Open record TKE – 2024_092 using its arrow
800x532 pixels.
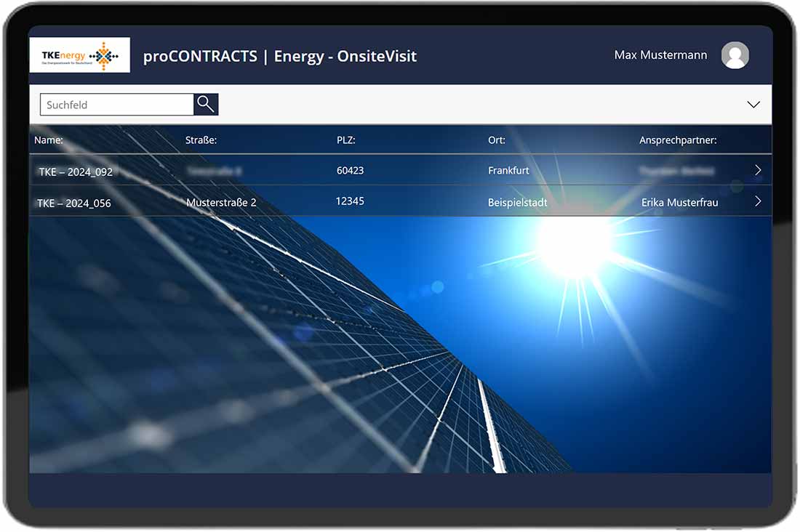[758, 169]
